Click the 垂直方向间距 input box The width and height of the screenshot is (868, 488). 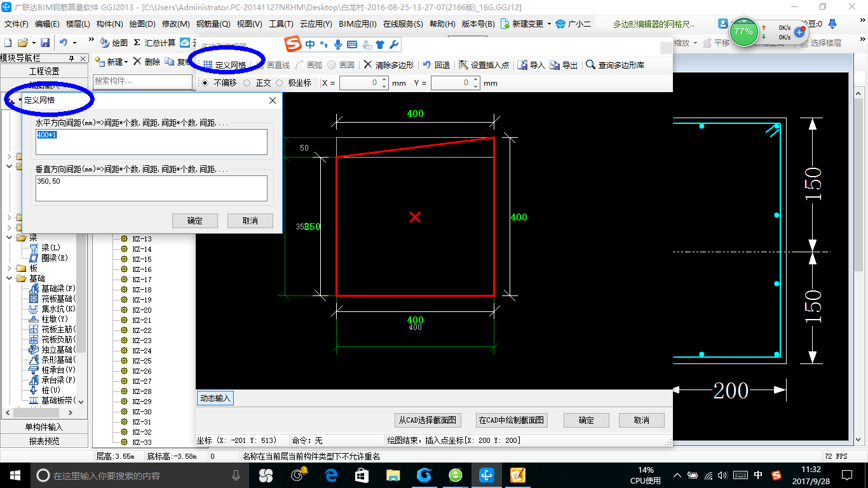pos(151,188)
